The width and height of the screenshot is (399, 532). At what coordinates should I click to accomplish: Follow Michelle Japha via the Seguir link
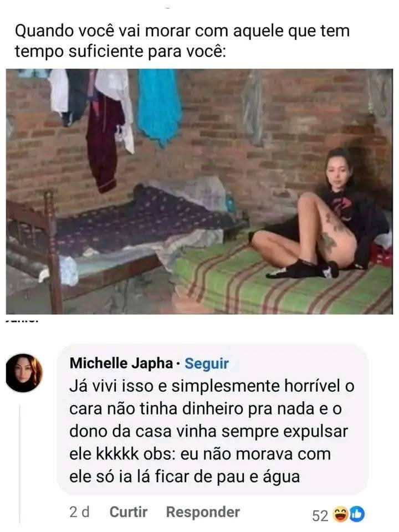207,364
